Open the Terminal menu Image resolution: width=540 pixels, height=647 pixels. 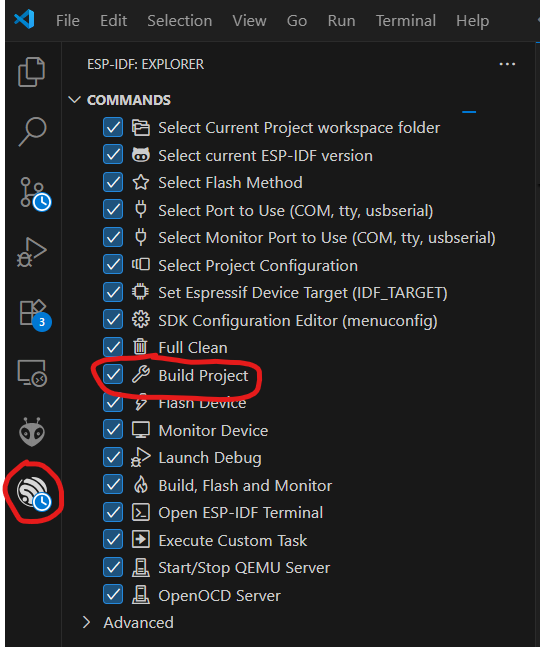(406, 21)
